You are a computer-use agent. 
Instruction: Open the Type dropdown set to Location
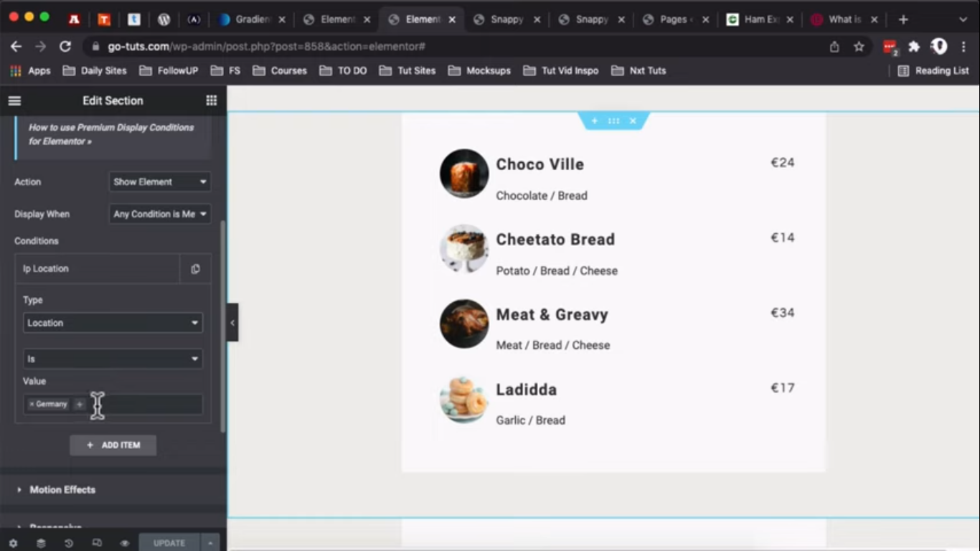(x=113, y=323)
